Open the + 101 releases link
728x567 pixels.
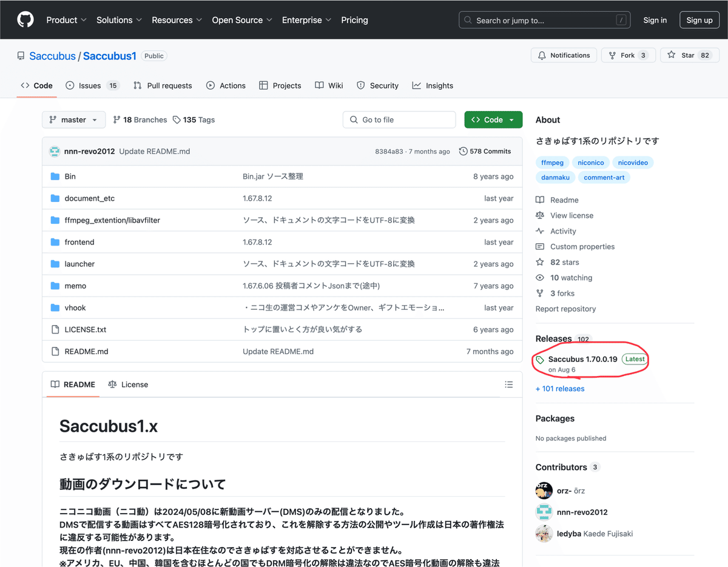(x=560, y=389)
